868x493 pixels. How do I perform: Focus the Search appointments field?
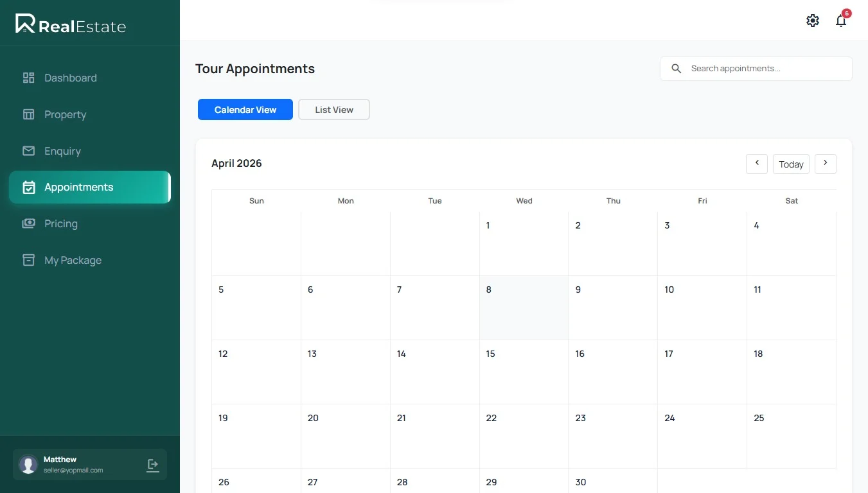pyautogui.click(x=765, y=69)
